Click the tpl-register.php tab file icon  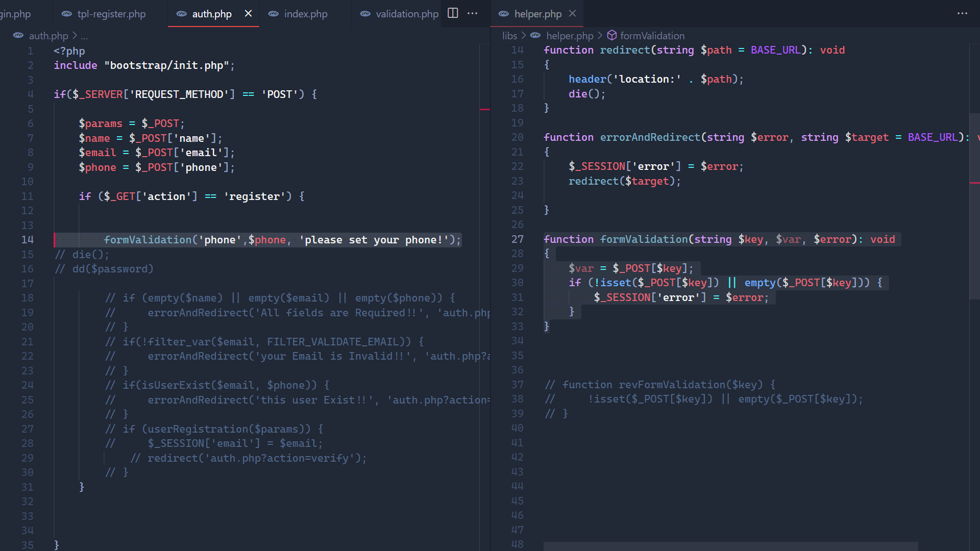(67, 14)
